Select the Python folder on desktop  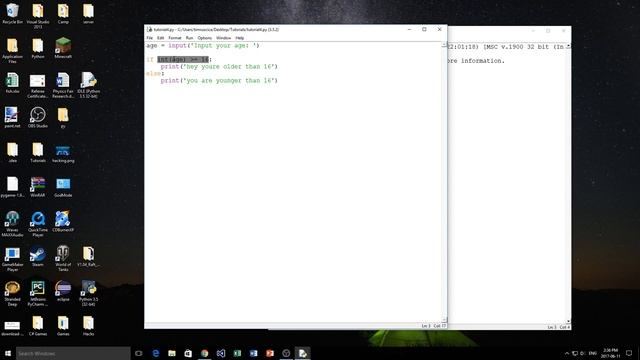tap(38, 49)
